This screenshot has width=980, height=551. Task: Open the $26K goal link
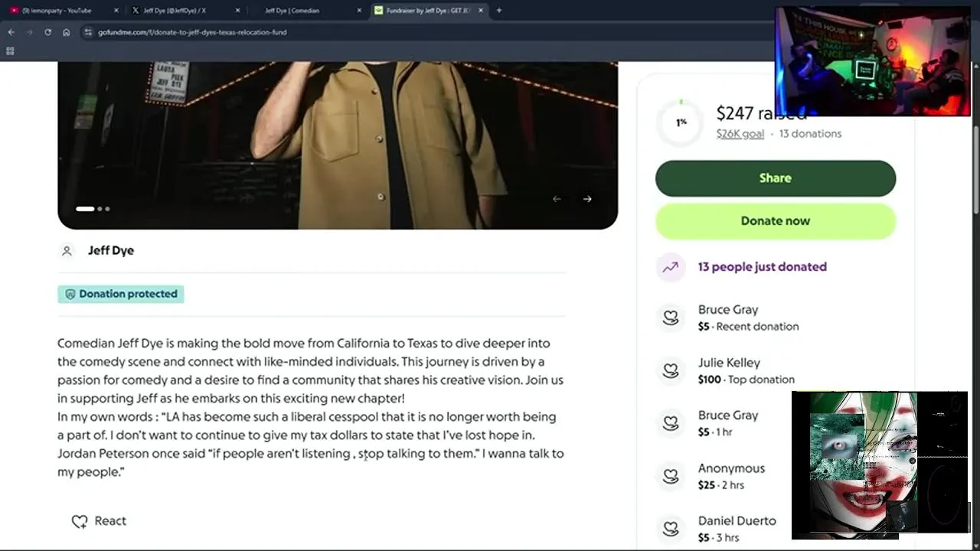[x=740, y=134]
